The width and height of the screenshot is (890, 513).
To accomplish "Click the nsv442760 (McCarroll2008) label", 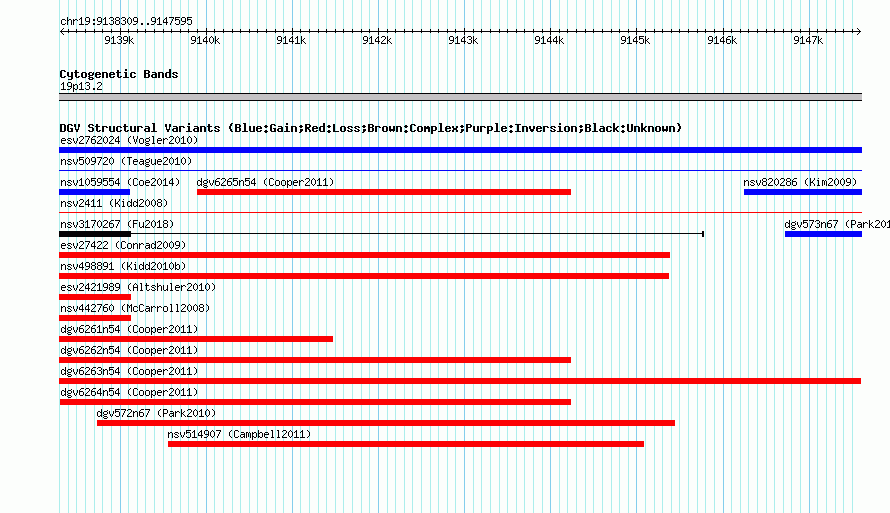I will tap(135, 308).
